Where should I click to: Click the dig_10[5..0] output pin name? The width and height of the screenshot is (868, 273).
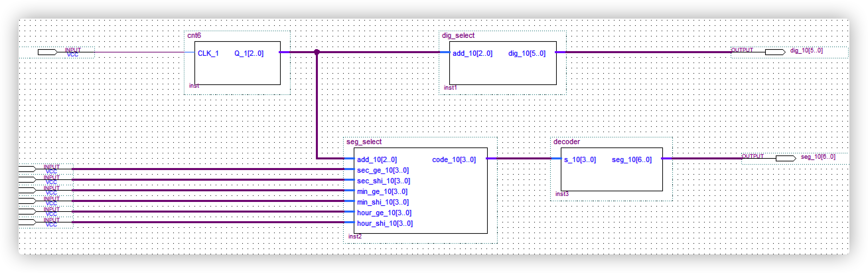pos(806,50)
